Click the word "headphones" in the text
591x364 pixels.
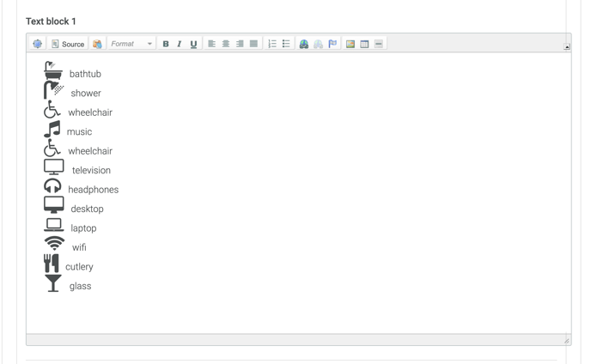pos(94,190)
